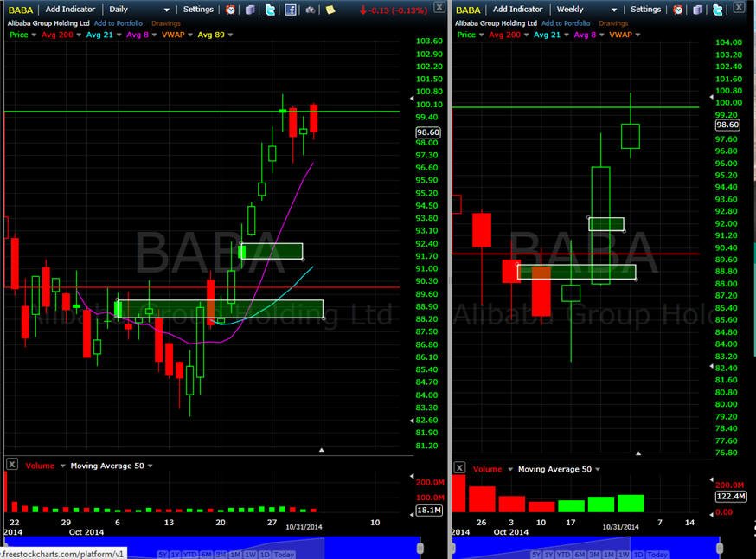Click Add Indicator in Daily chart
The height and width of the screenshot is (559, 756).
(70, 10)
